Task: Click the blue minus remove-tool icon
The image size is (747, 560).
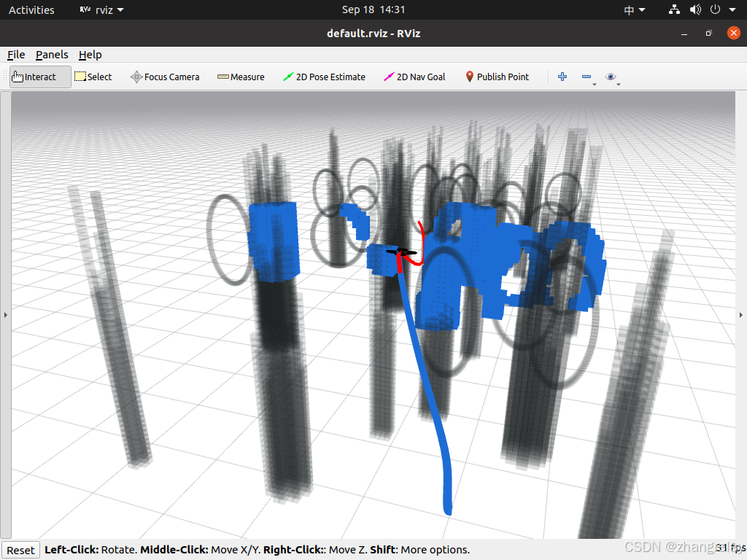Action: pos(587,77)
